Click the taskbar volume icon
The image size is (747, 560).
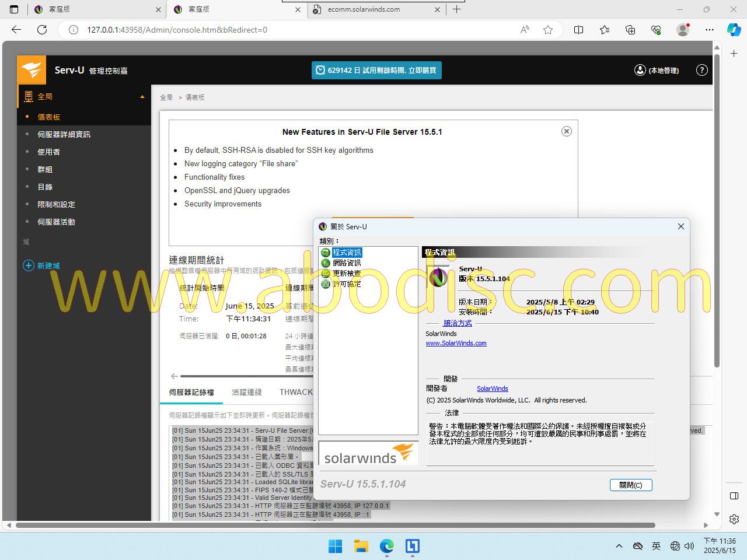[x=689, y=546]
